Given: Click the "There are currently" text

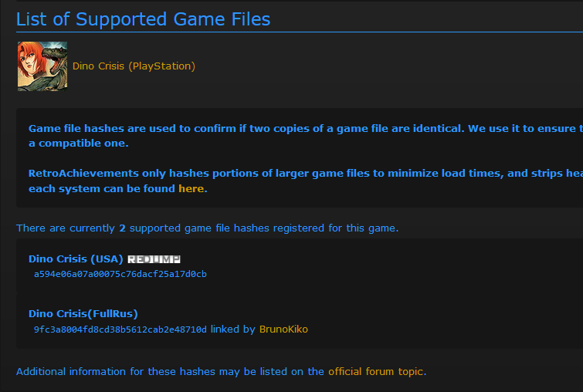Looking at the screenshot, I should point(66,228).
